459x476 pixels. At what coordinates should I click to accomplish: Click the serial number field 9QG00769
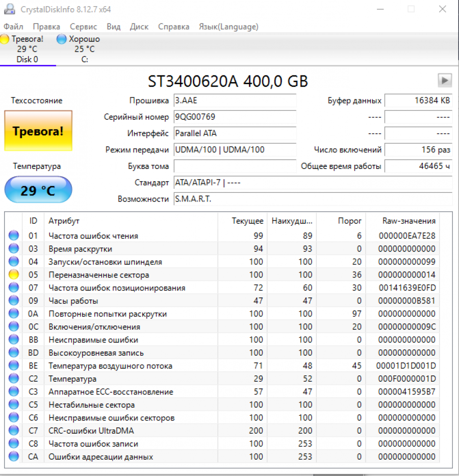tap(235, 117)
